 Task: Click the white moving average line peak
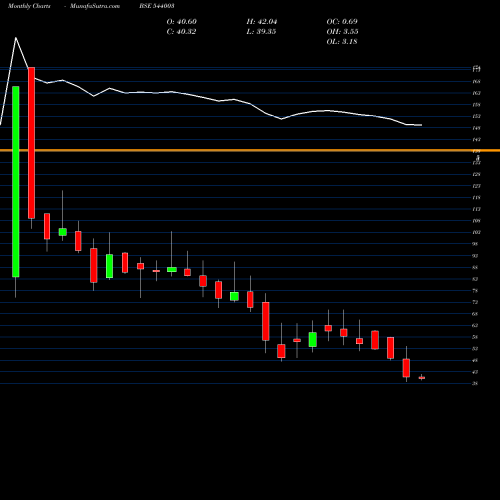coord(16,38)
